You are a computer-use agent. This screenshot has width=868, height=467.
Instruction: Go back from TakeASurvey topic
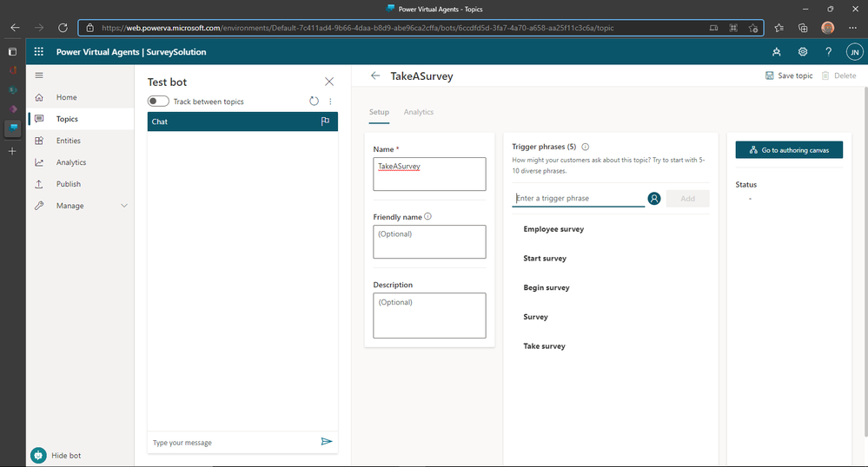[x=375, y=76]
